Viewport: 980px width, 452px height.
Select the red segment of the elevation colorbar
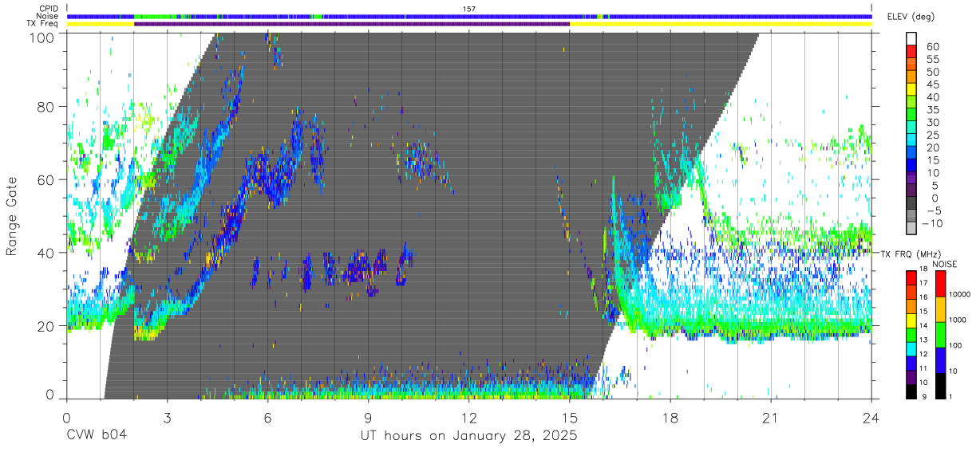coord(911,51)
